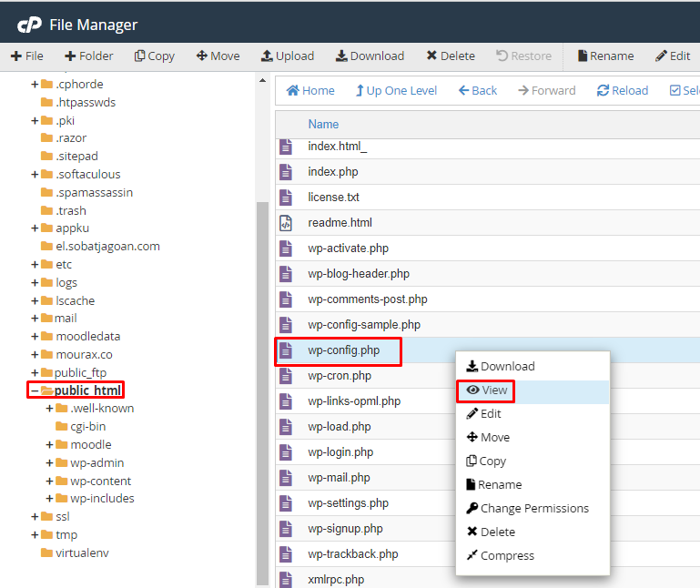Select the mourax.co folder

(76, 355)
